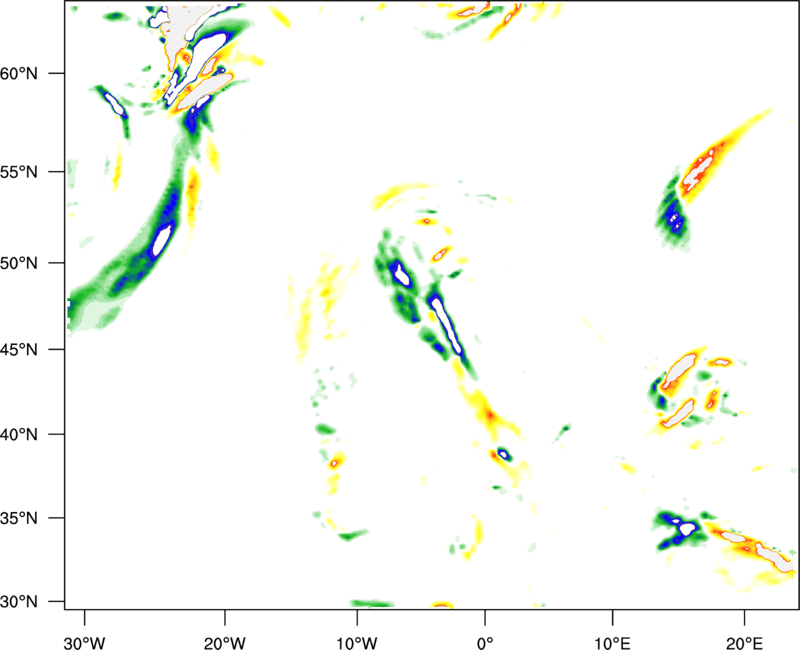Click the 35°N latitude label

pos(19,518)
